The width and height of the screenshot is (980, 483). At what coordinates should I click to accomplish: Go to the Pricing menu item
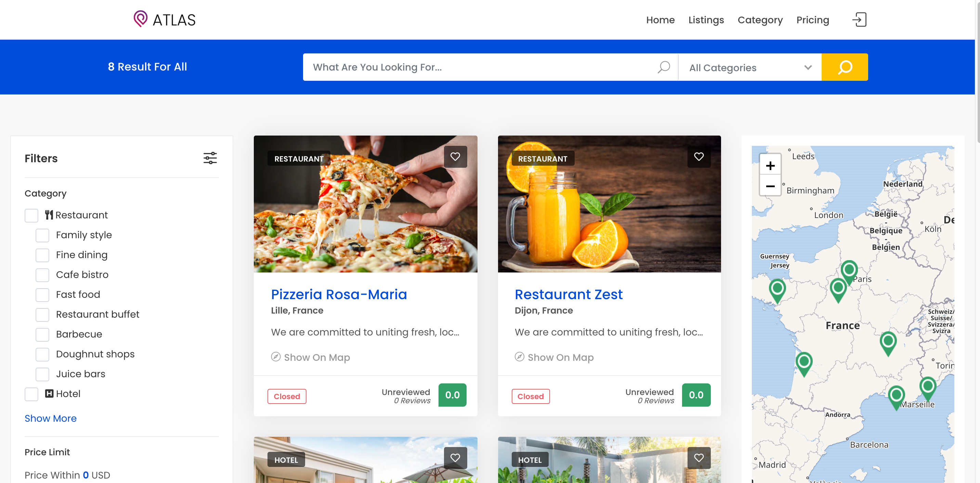[x=813, y=20]
